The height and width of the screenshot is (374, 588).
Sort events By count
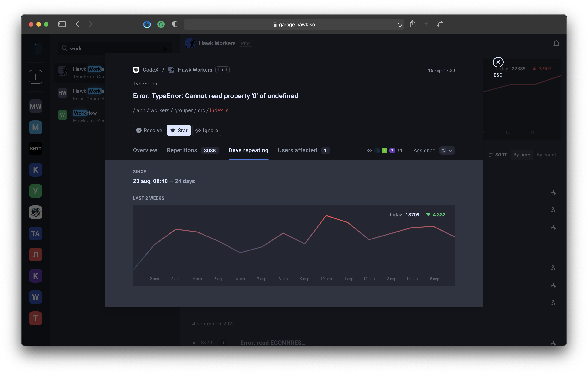tap(546, 155)
